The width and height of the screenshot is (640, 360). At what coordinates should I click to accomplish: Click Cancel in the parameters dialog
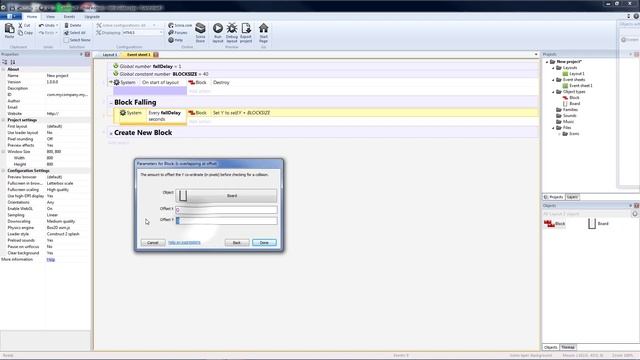(x=153, y=242)
